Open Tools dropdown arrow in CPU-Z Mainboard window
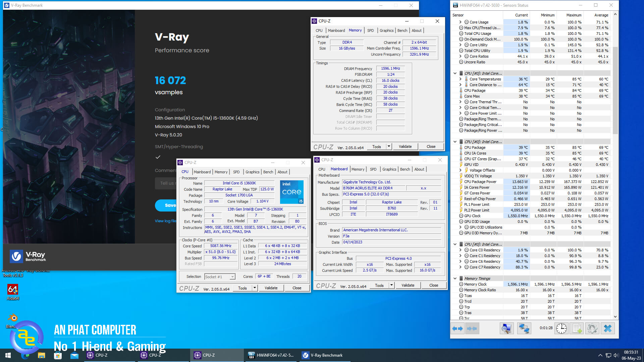This screenshot has height=362, width=644. point(391,285)
